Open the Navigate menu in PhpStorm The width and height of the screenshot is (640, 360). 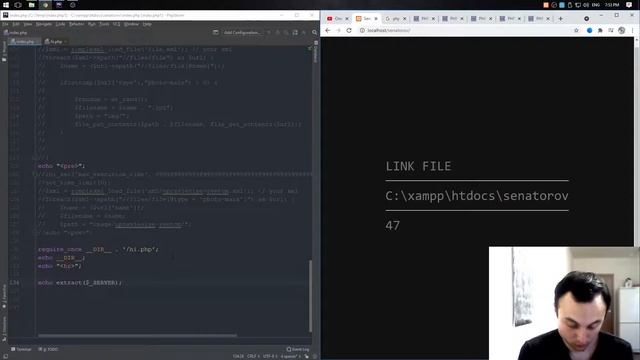click(x=44, y=24)
